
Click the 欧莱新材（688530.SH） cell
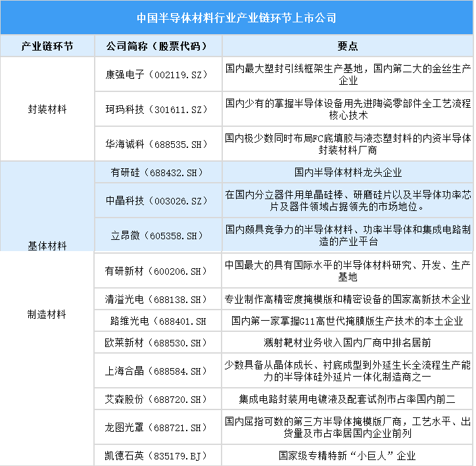click(x=158, y=342)
